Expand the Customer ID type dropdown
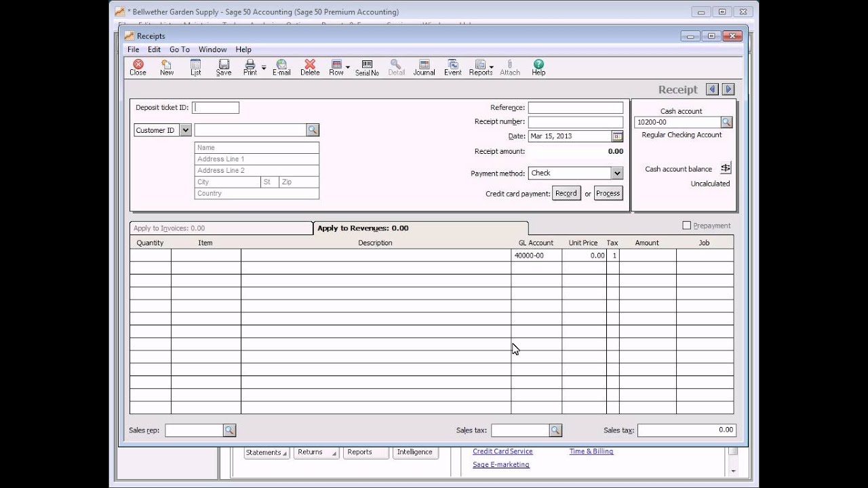This screenshot has width=868, height=488. pos(185,130)
